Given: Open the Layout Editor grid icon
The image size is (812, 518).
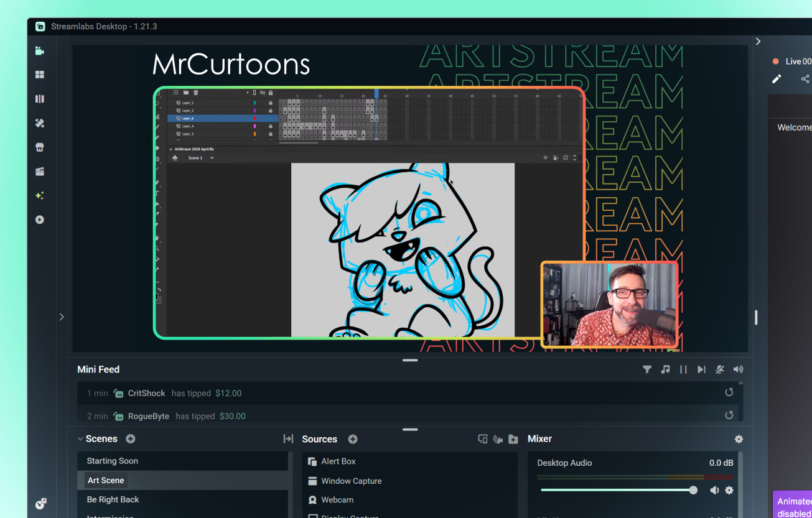Looking at the screenshot, I should (x=40, y=75).
